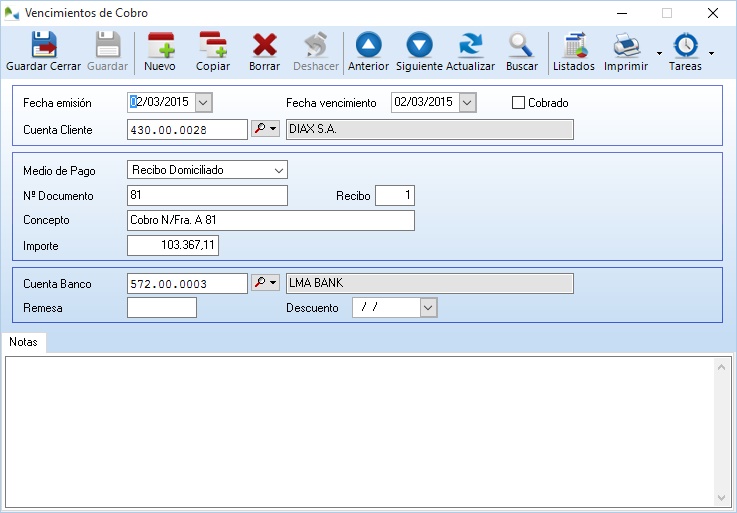Viewport: 737px width, 513px height.
Task: Delete the record using Borrar
Action: point(264,46)
